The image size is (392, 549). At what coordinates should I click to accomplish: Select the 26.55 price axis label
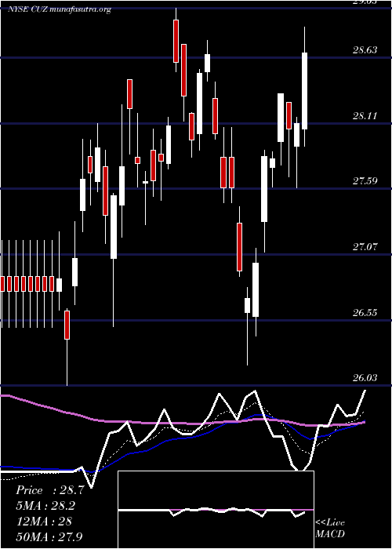point(365,313)
